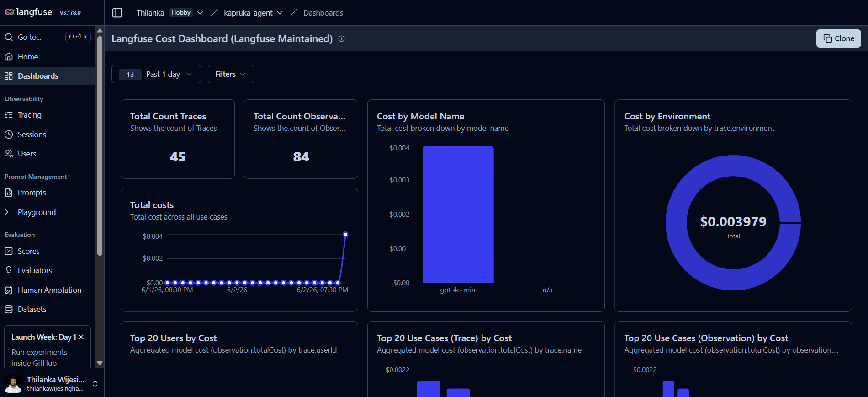The image size is (868, 397).
Task: Open the Tracing section
Action: click(48, 115)
